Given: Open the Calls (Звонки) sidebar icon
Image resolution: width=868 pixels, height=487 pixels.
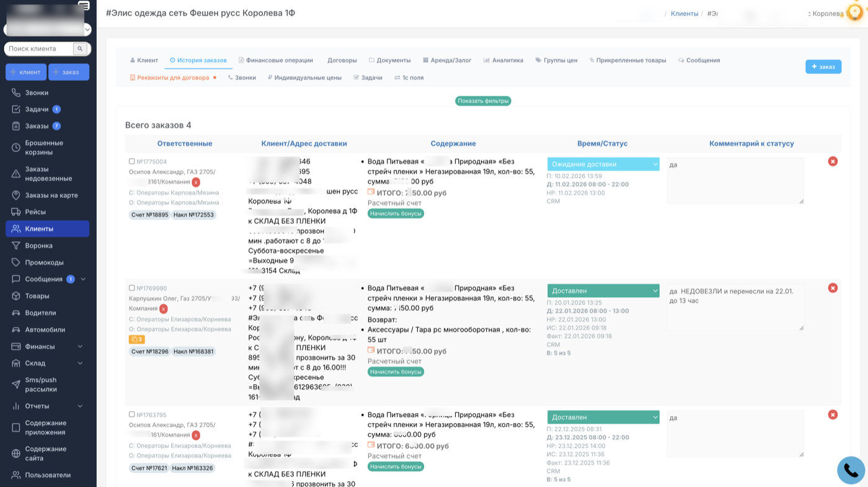Looking at the screenshot, I should point(16,92).
